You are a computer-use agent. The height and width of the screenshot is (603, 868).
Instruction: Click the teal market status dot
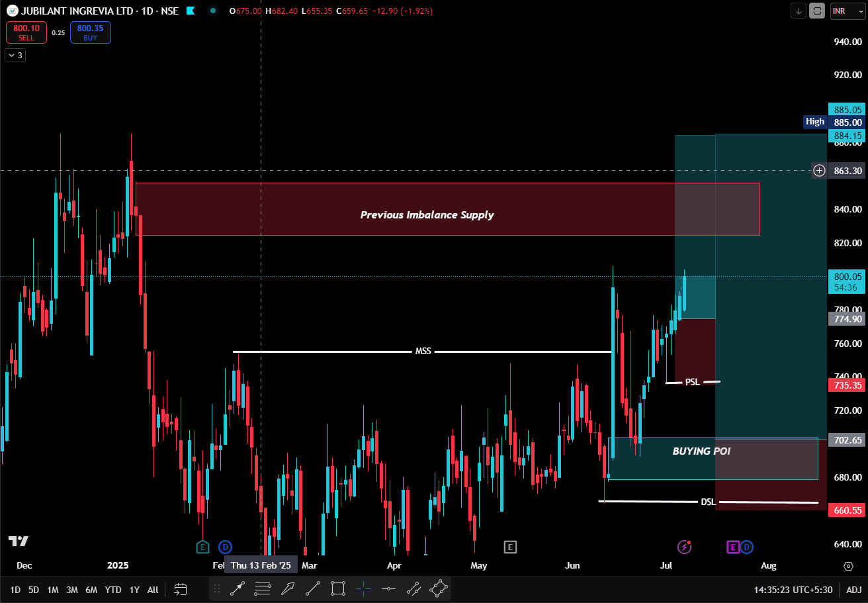coord(212,11)
